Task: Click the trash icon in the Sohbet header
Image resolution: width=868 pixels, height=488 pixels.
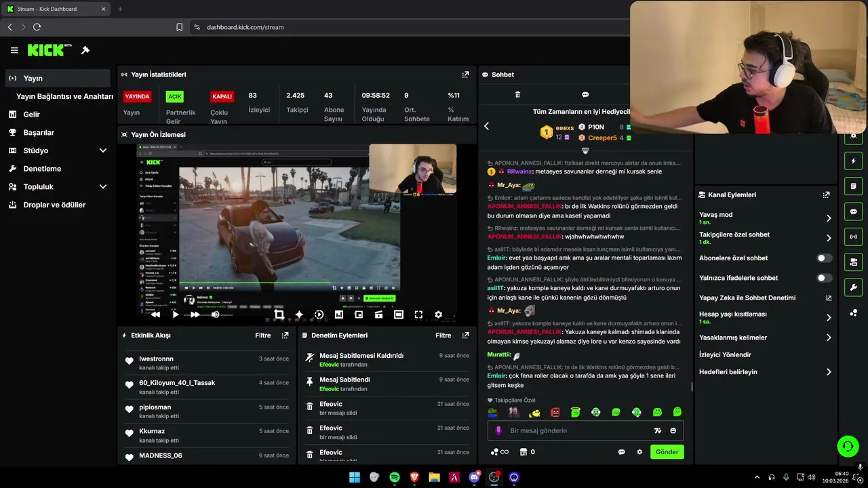Action: click(x=517, y=95)
